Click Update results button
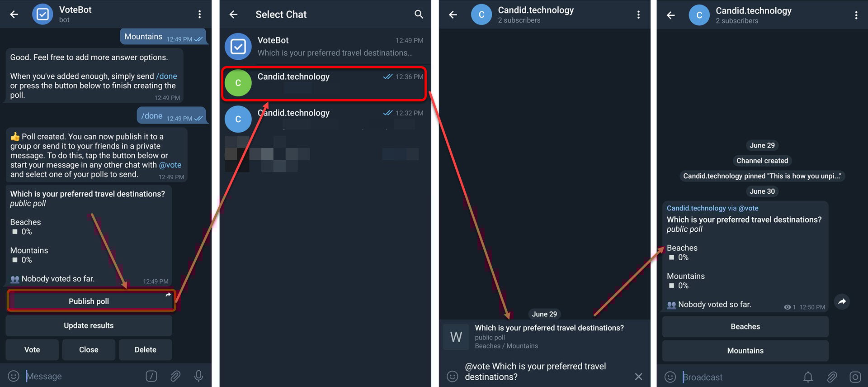The image size is (868, 387). tap(89, 325)
